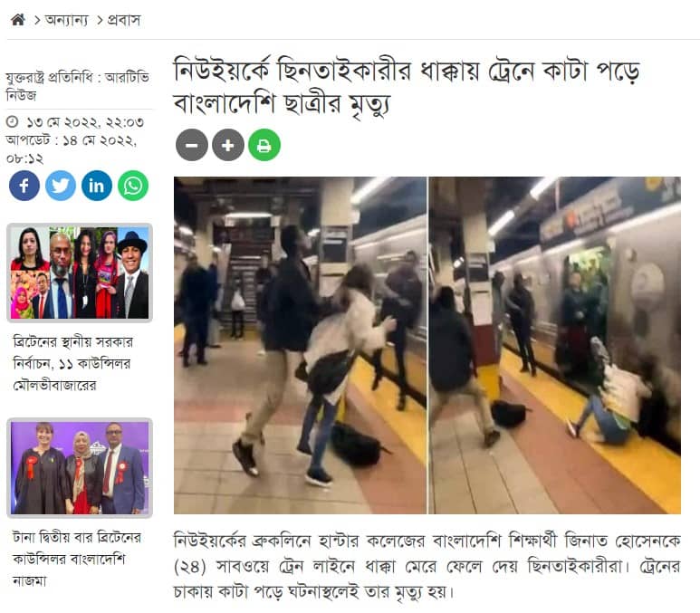
Task: Share article on LinkedIn
Action: tap(96, 186)
